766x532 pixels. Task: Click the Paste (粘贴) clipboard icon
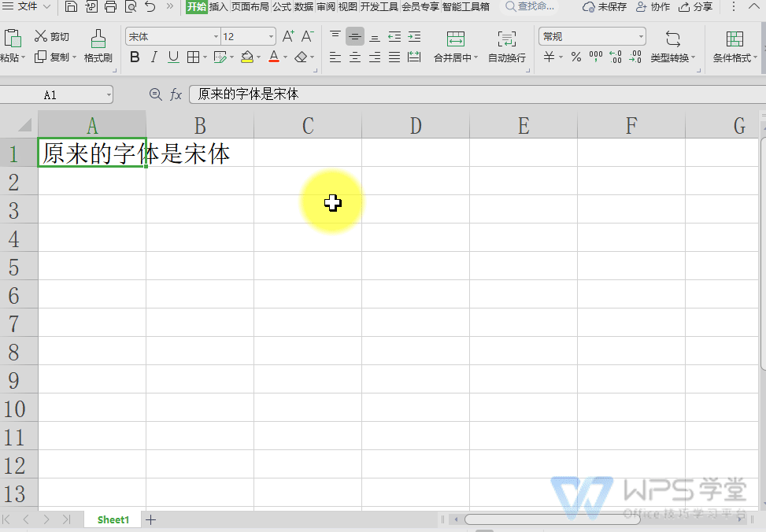13,39
